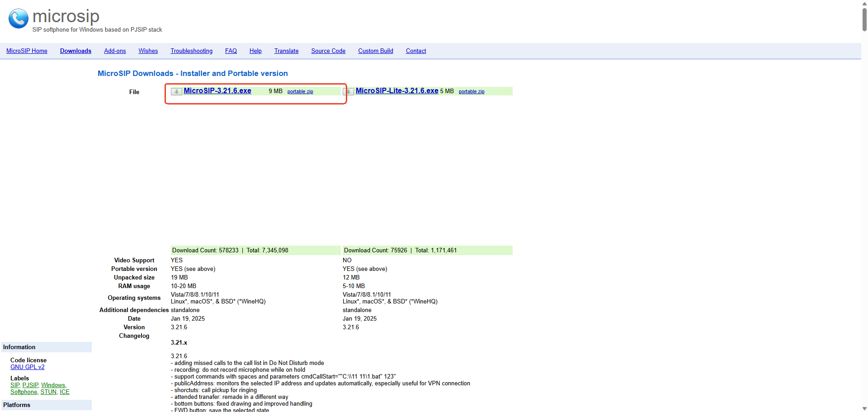The width and height of the screenshot is (868, 412).
Task: Open the Wishes page
Action: point(148,51)
